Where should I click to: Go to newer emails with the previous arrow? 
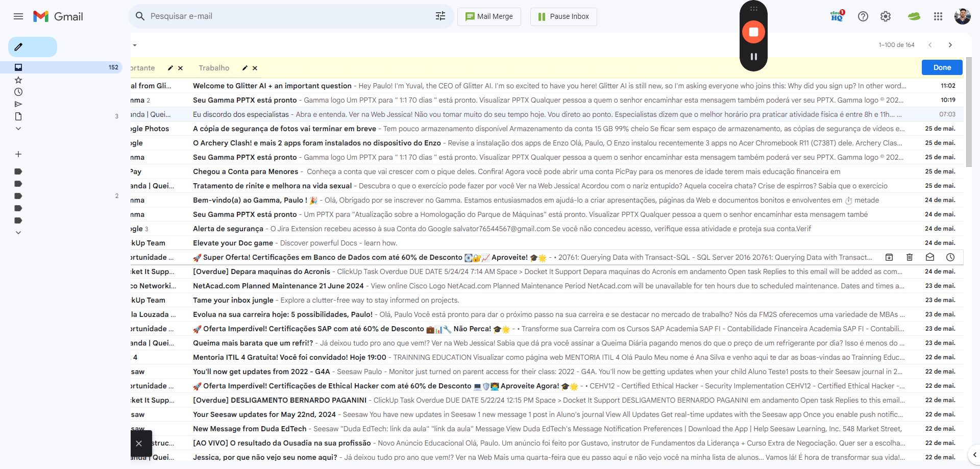(930, 45)
